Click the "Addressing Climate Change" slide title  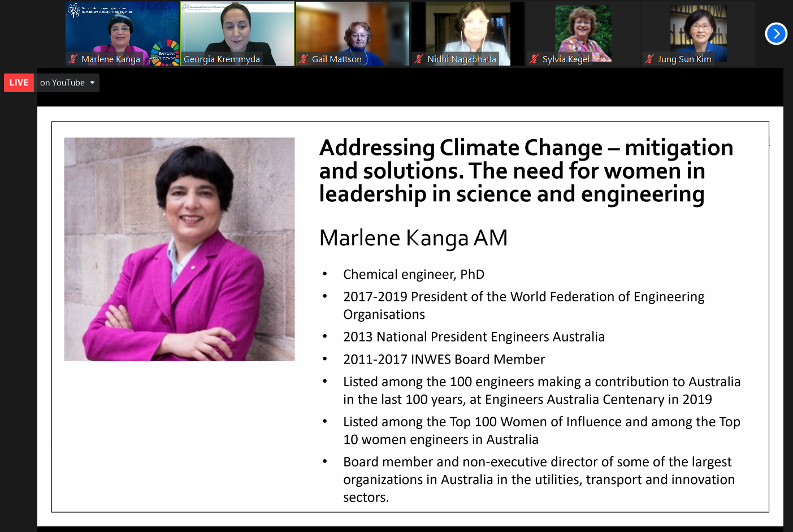pyautogui.click(x=526, y=170)
